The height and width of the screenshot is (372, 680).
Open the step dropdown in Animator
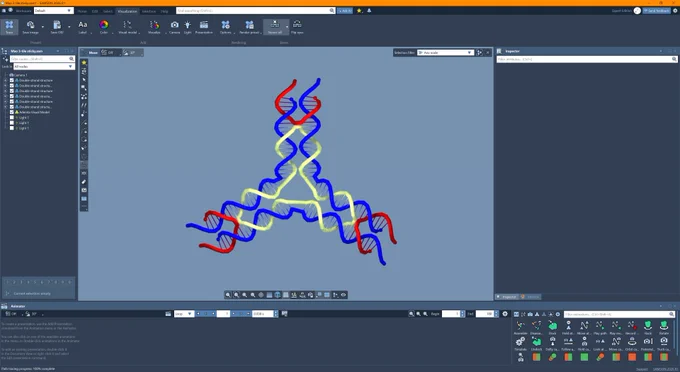(x=184, y=313)
